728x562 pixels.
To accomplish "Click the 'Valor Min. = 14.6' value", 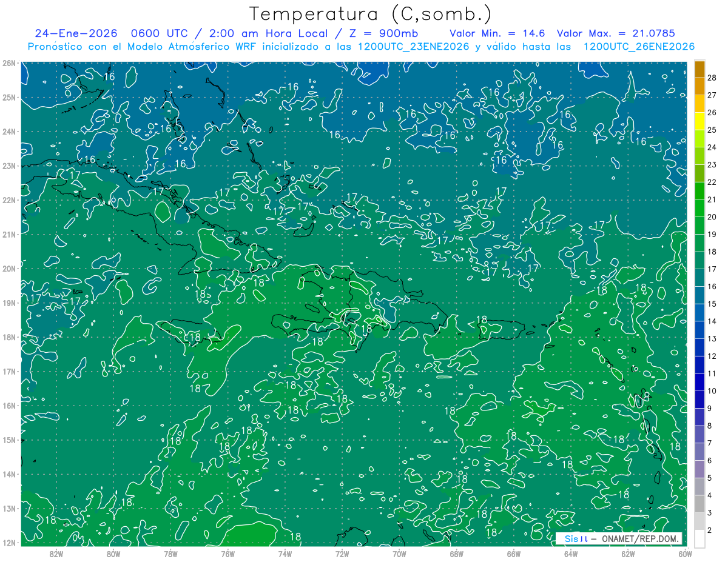I will (498, 33).
